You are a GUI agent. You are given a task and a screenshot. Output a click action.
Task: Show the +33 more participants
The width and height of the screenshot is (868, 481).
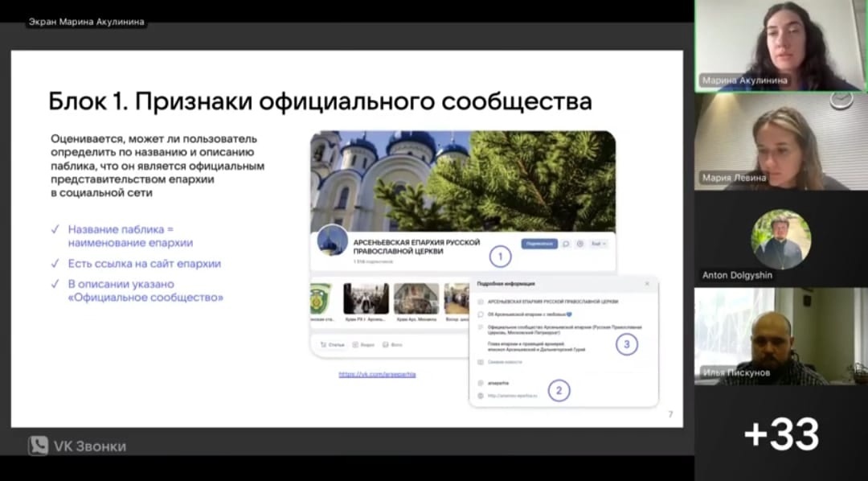click(x=782, y=434)
